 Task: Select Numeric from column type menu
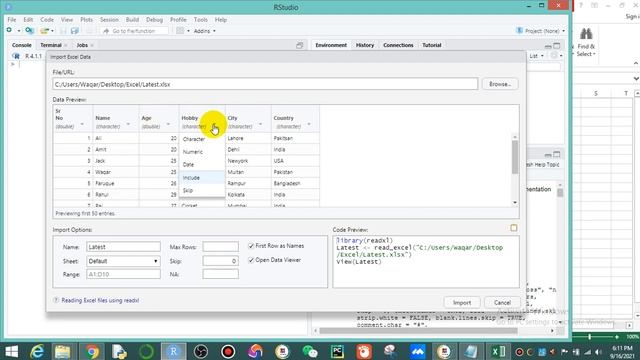click(202, 152)
